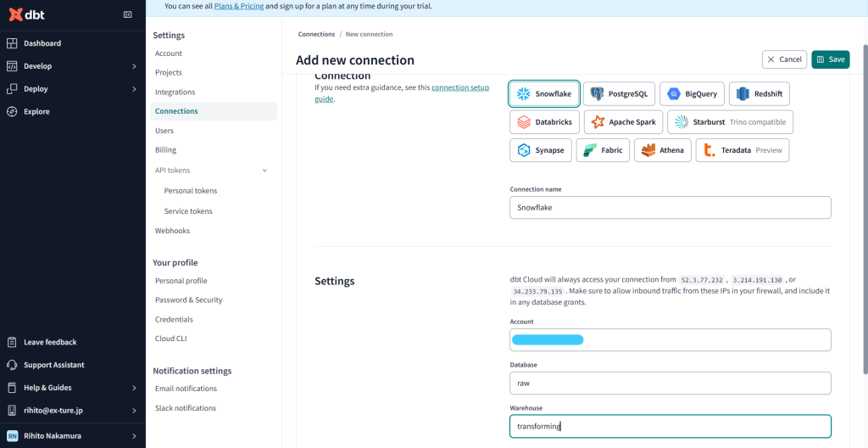Click the Deploy icon
This screenshot has height=448, width=868.
(x=12, y=89)
